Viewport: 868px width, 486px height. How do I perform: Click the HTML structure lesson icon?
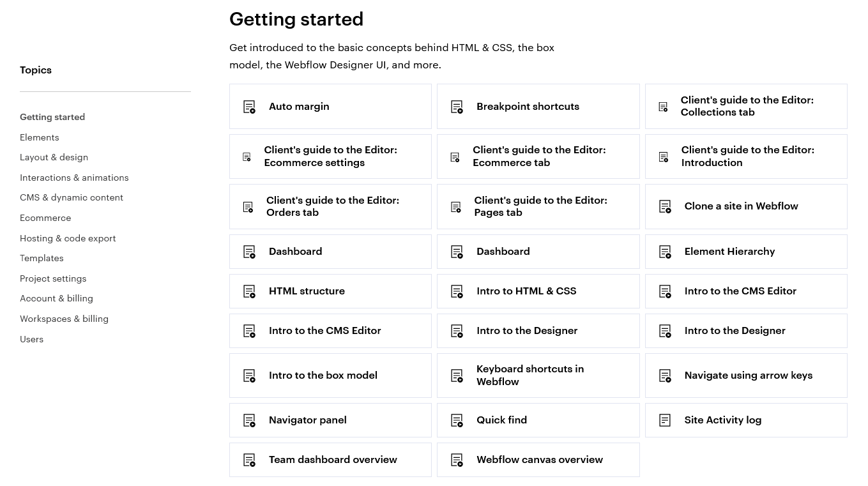[x=249, y=291]
